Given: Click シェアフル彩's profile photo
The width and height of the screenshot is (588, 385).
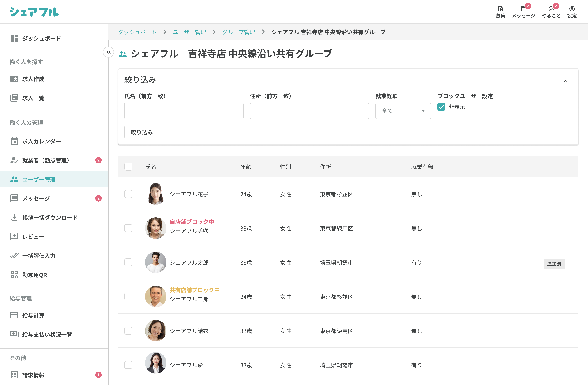Looking at the screenshot, I should click(x=155, y=362).
